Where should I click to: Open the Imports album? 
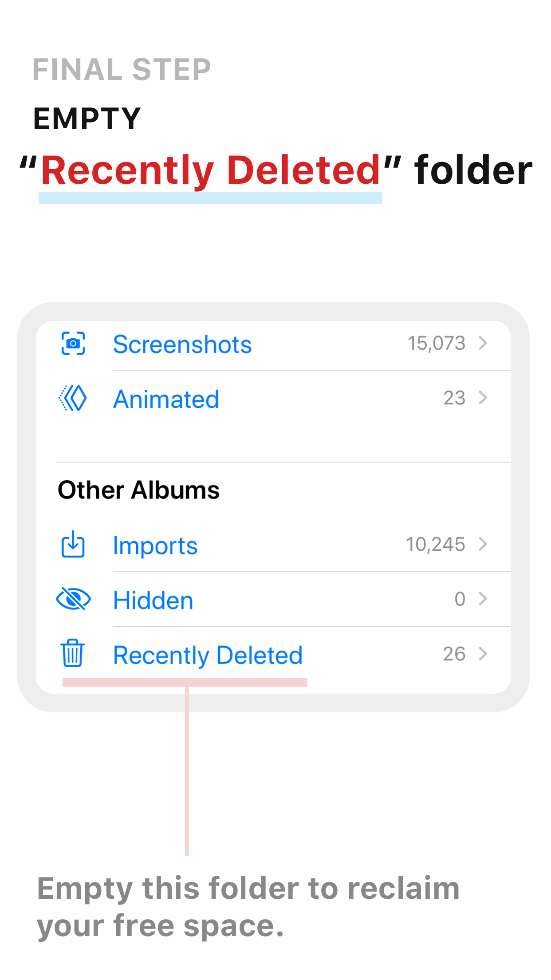(x=155, y=545)
